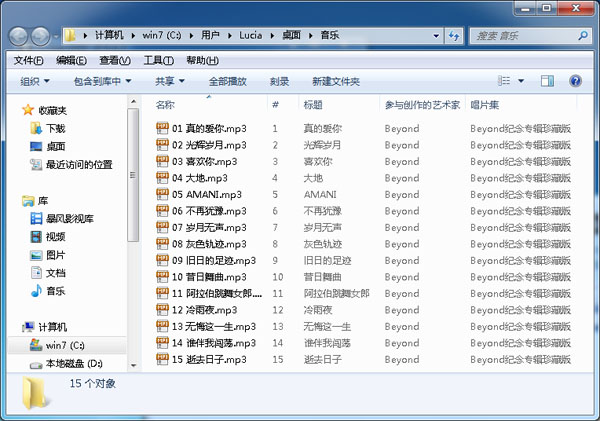Open the address bar history dropdown arrow

pyautogui.click(x=436, y=36)
